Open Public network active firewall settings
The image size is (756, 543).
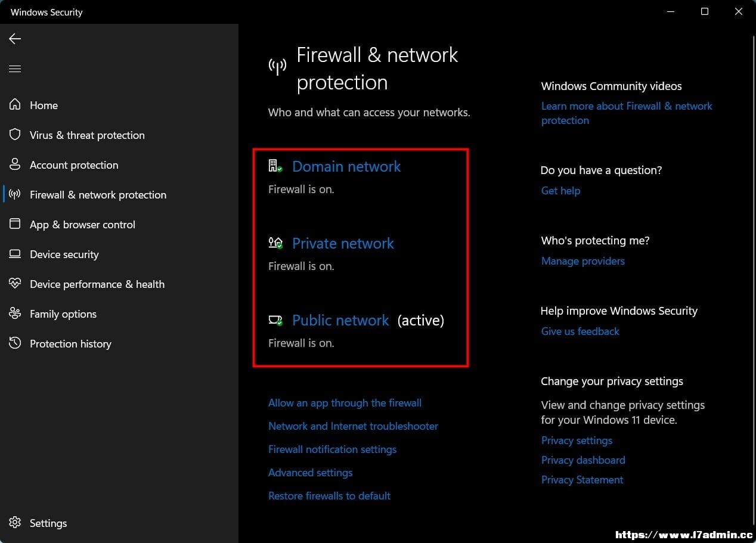pyautogui.click(x=340, y=320)
